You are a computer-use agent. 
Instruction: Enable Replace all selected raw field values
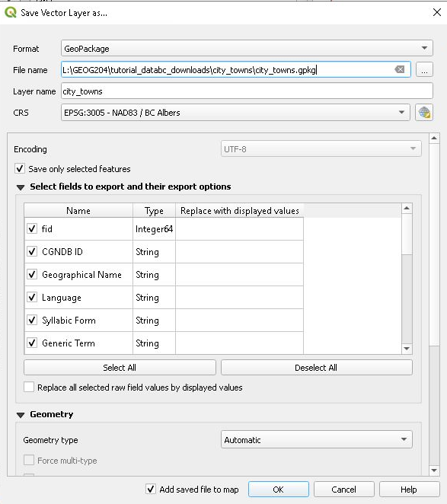point(29,387)
